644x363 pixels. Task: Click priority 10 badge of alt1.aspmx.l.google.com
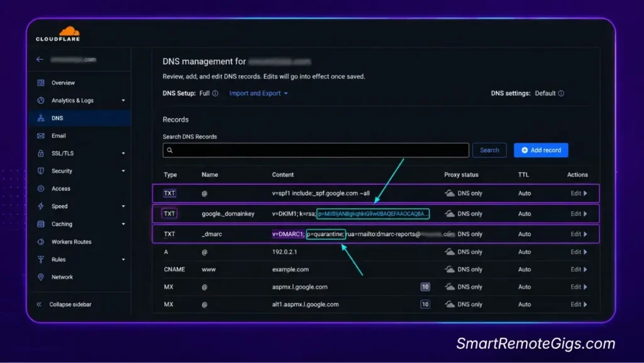coord(425,304)
